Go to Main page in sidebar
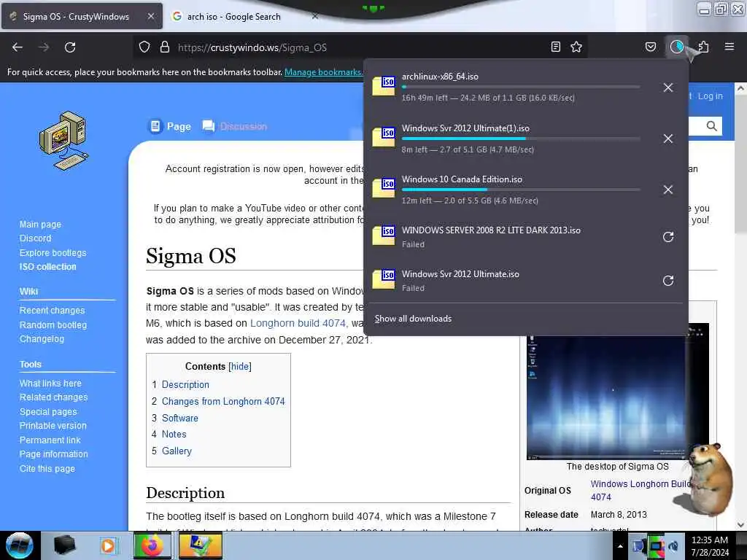The width and height of the screenshot is (747, 560). pos(41,225)
